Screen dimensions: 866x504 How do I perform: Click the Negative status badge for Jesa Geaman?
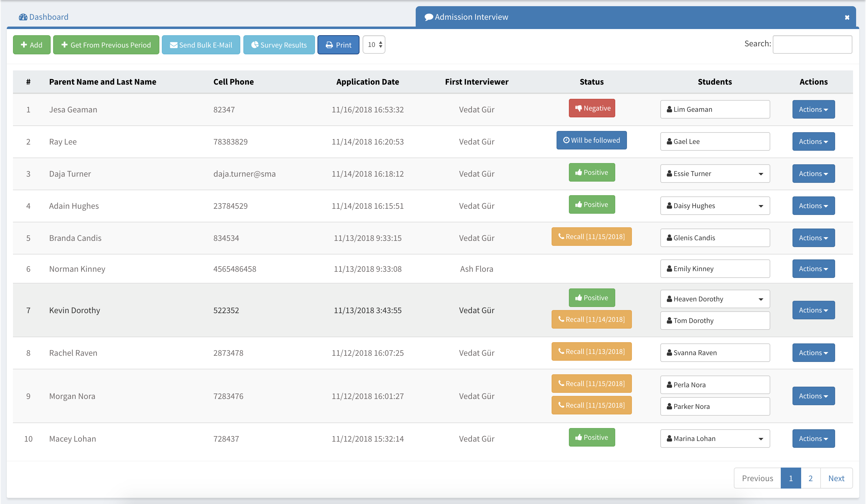coord(592,108)
